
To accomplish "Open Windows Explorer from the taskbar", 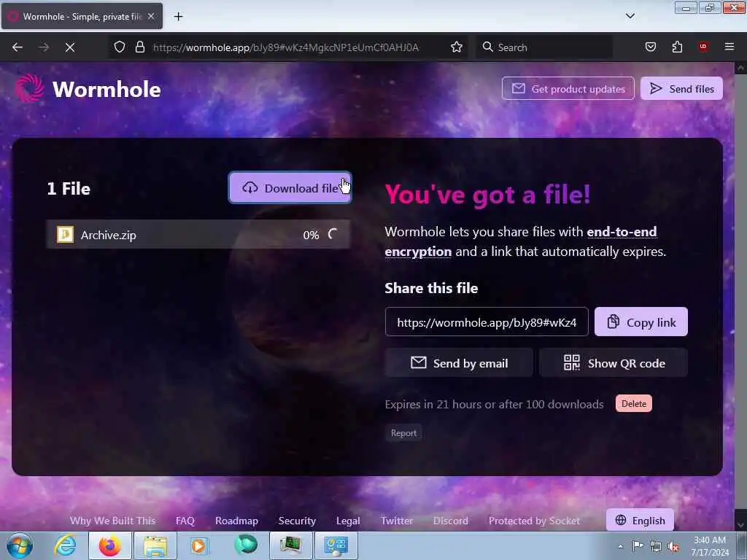I will coord(155,545).
